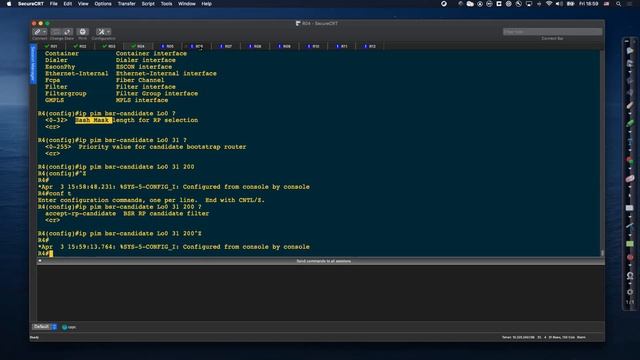
Task: Switch to the R03 session tab
Action: (x=109, y=46)
